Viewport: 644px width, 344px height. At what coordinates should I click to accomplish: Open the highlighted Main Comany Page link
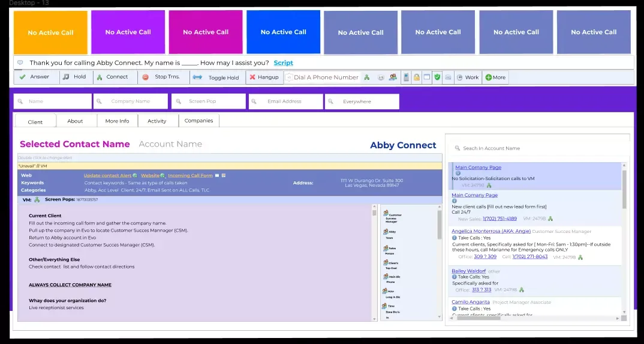pyautogui.click(x=478, y=167)
